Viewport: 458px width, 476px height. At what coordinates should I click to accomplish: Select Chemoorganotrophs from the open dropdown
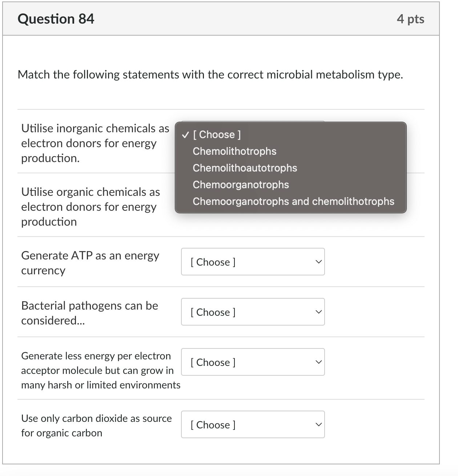click(x=241, y=185)
